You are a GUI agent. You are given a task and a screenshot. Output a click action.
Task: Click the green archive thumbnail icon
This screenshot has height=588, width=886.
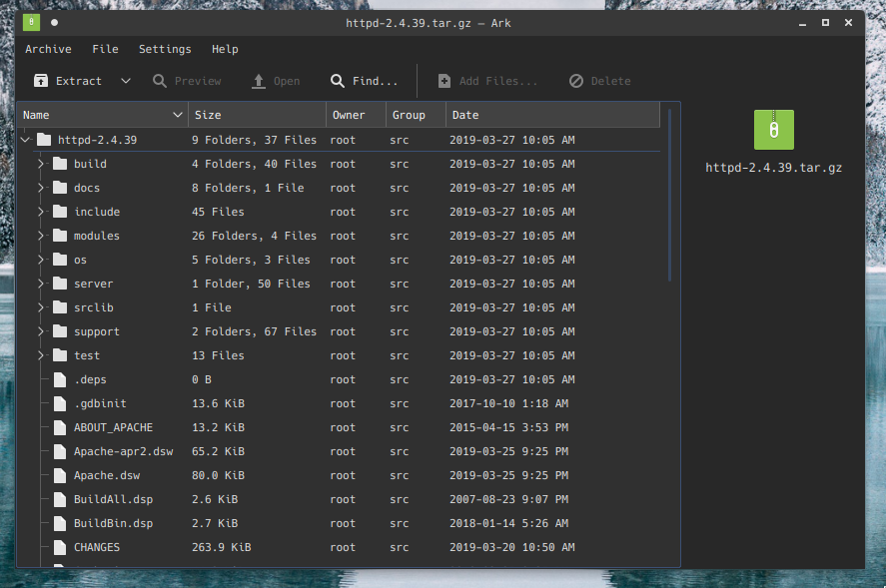(x=773, y=130)
